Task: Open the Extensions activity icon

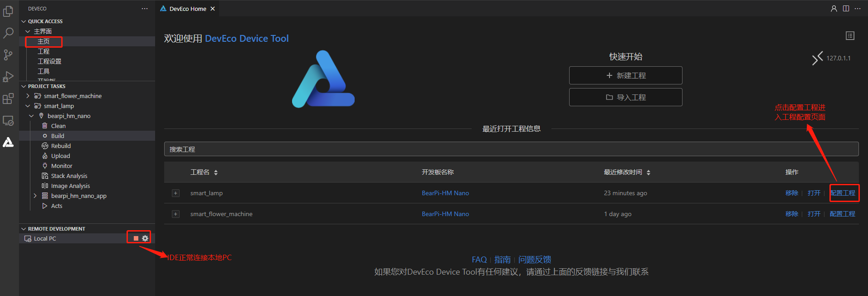Action: [8, 99]
